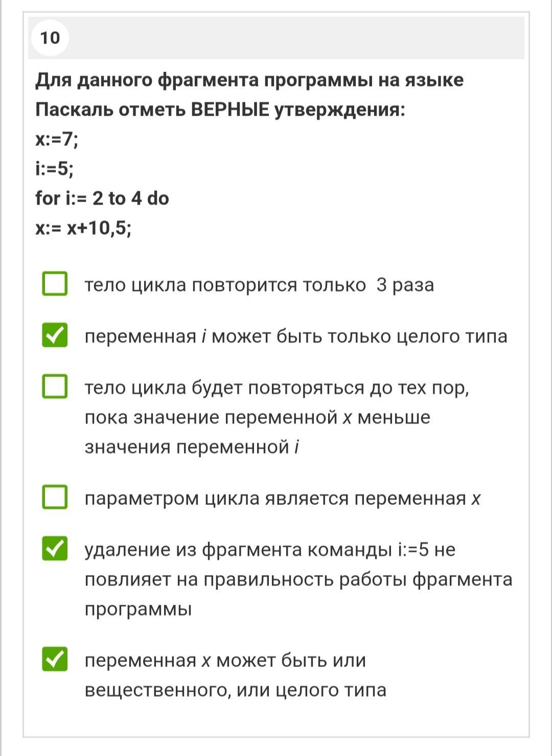The height and width of the screenshot is (756, 552).
Task: Disable the checkbox "переменная x может быть или вещественного"
Action: coord(55,659)
